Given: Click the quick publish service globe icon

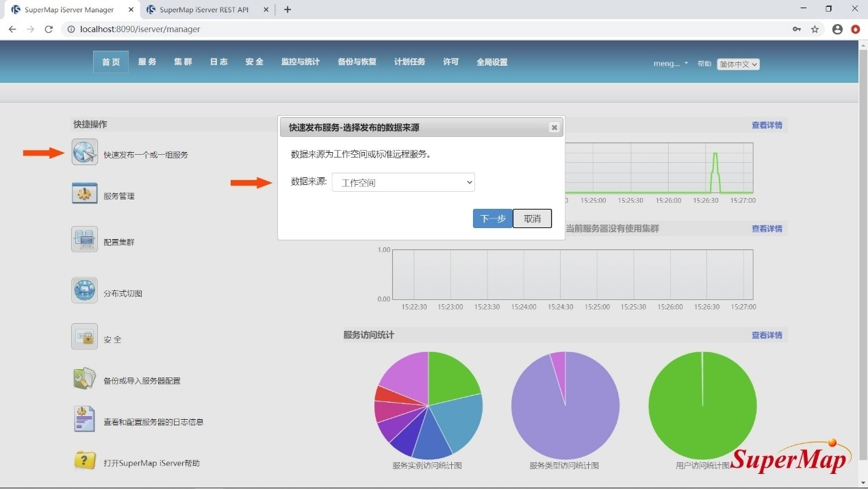Looking at the screenshot, I should (x=85, y=152).
